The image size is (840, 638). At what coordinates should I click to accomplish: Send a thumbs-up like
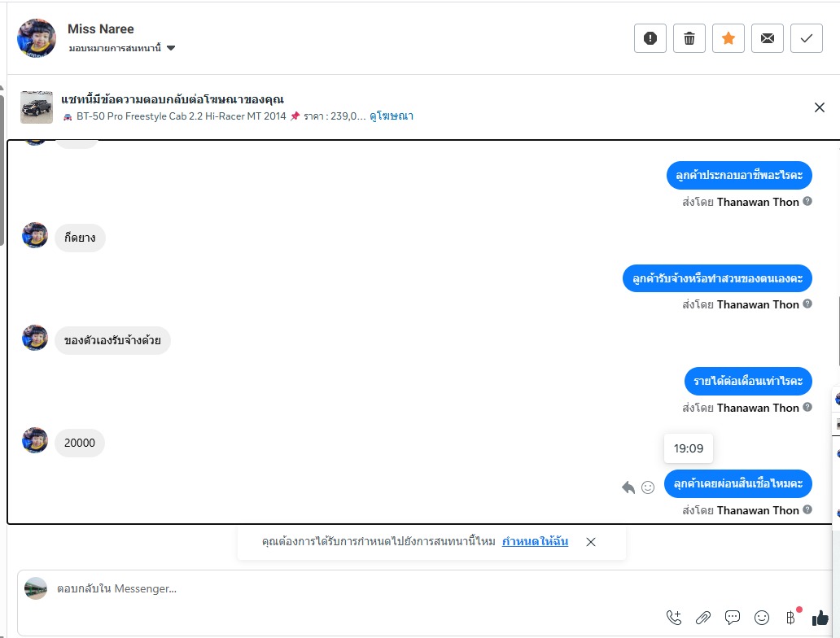(820, 618)
